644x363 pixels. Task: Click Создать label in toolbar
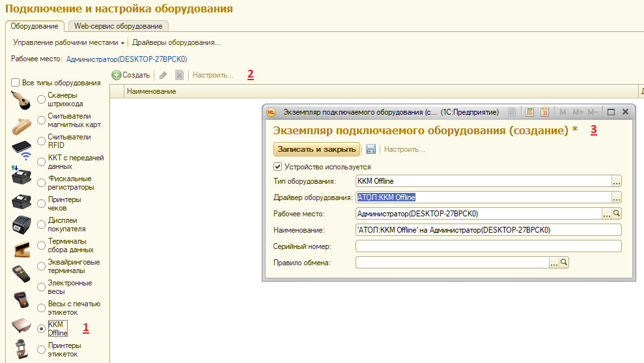[136, 75]
